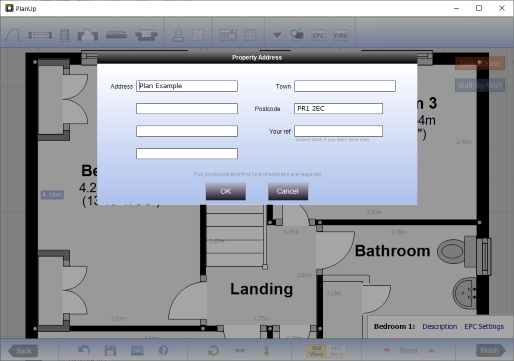This screenshot has width=514, height=361.
Task: Open the EPC Settings link
Action: tap(484, 326)
